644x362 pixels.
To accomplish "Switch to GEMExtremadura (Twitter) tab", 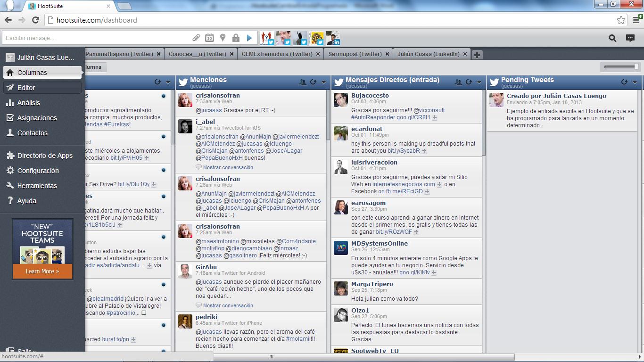I will [x=277, y=54].
